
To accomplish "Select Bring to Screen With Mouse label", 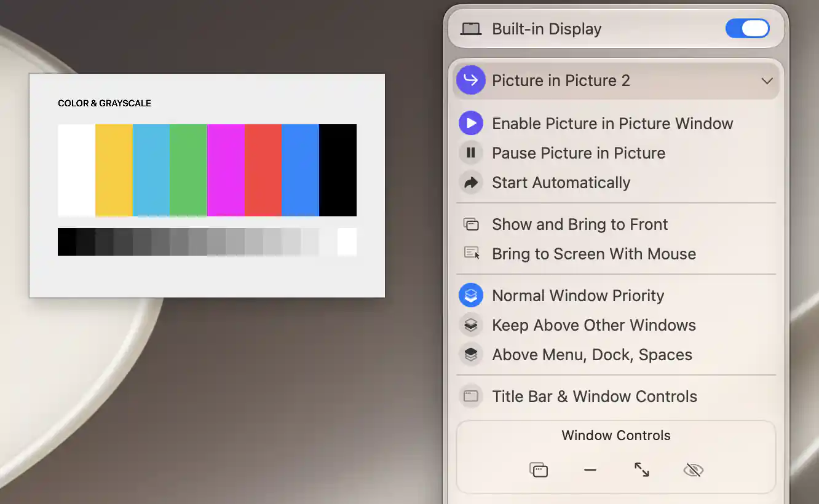I will point(594,254).
